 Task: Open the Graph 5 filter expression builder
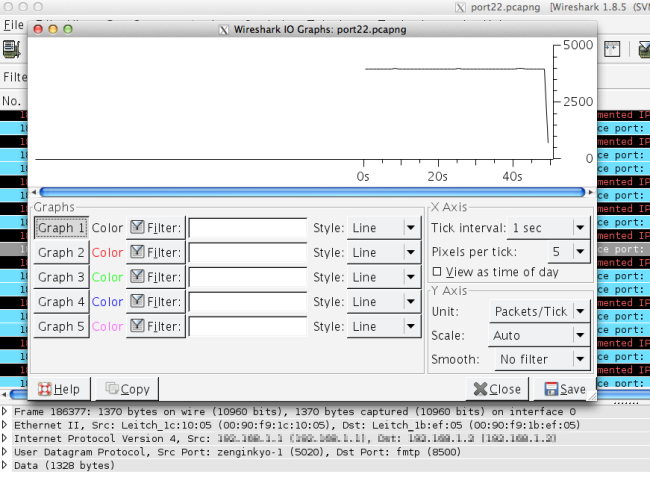[155, 326]
